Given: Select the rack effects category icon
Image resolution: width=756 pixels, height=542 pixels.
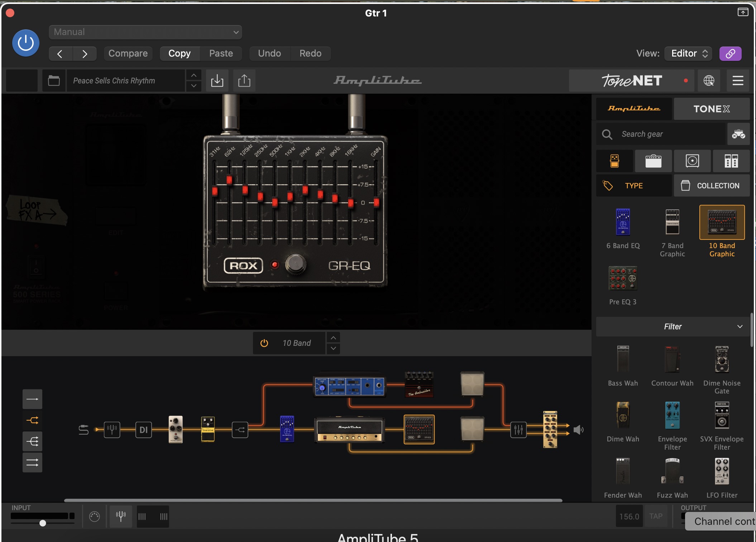Looking at the screenshot, I should pyautogui.click(x=731, y=161).
